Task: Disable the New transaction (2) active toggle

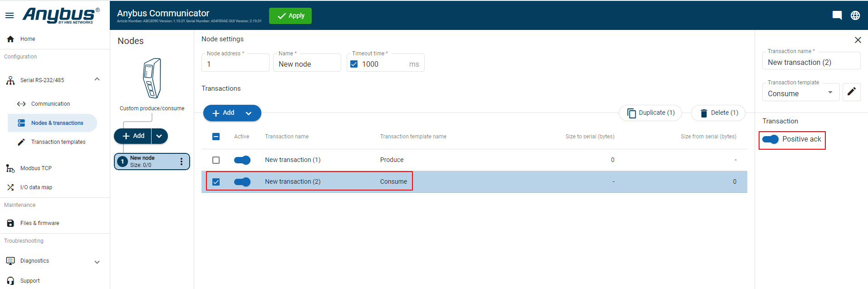Action: pos(242,182)
